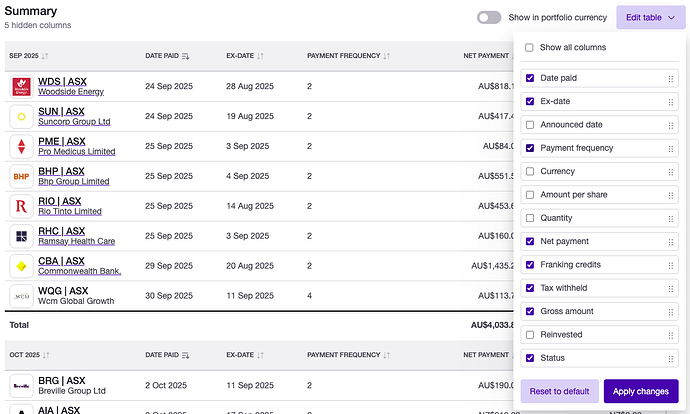Uncheck the Franking credits column
Image resolution: width=690 pixels, height=414 pixels.
530,265
